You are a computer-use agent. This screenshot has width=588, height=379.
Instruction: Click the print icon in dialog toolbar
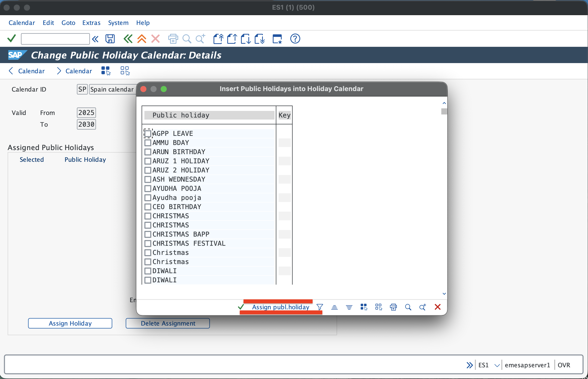tap(393, 307)
